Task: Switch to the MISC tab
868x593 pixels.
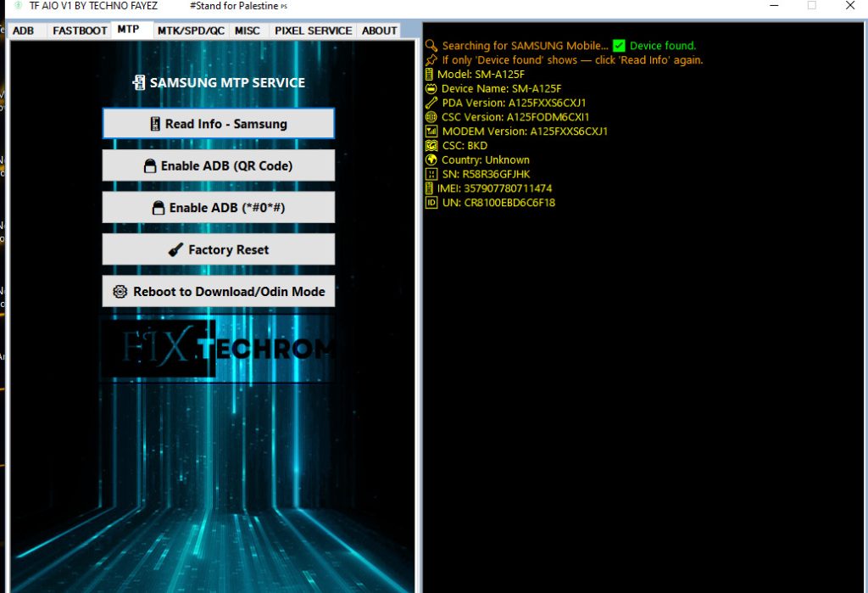Action: (247, 31)
